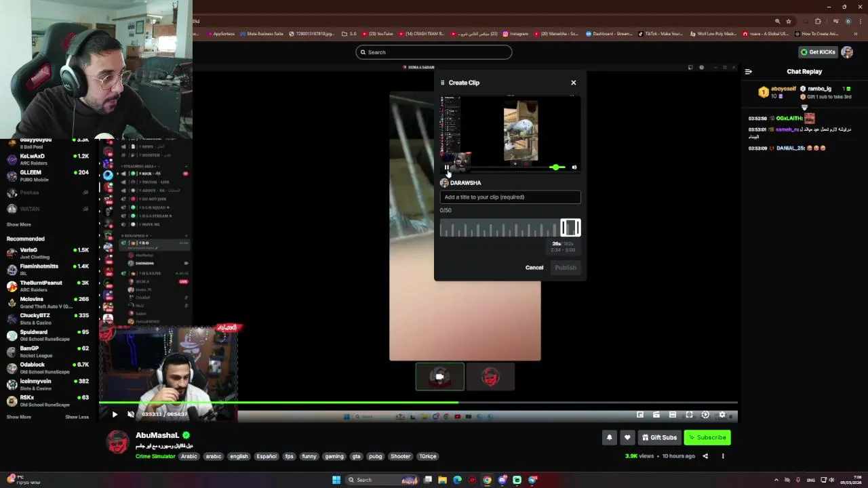Open DANIAL_25 chat username

coord(791,148)
